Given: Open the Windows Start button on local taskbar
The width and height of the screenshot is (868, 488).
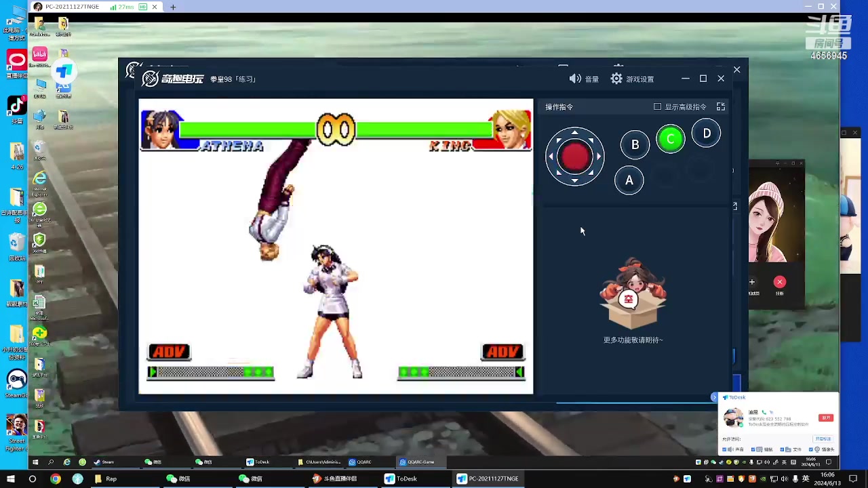Looking at the screenshot, I should (x=10, y=479).
